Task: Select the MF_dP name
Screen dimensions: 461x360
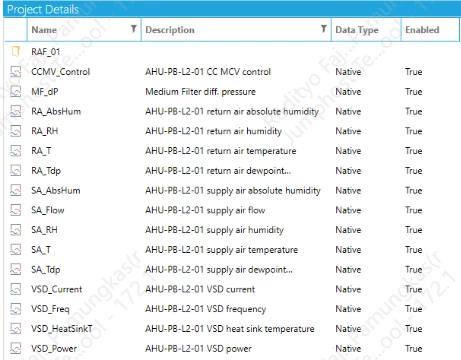Action: 45,92
